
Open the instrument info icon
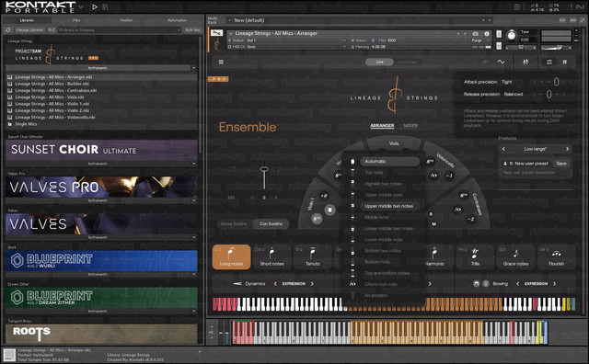[487, 34]
